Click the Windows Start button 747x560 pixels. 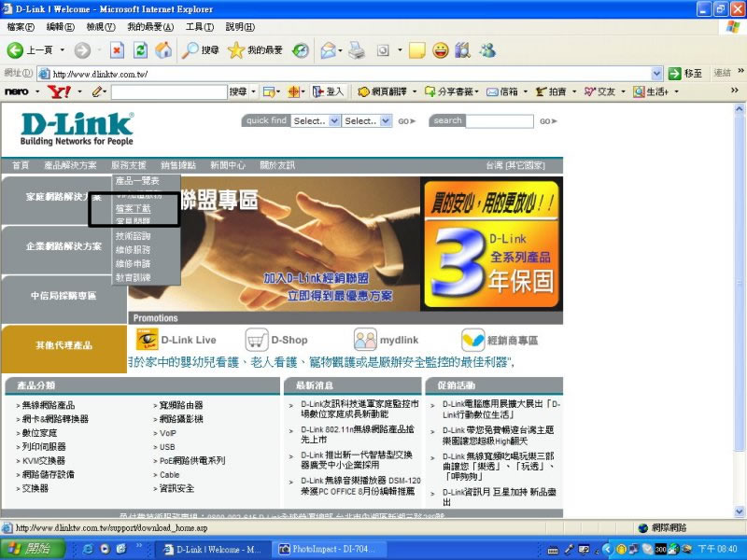pos(33,549)
